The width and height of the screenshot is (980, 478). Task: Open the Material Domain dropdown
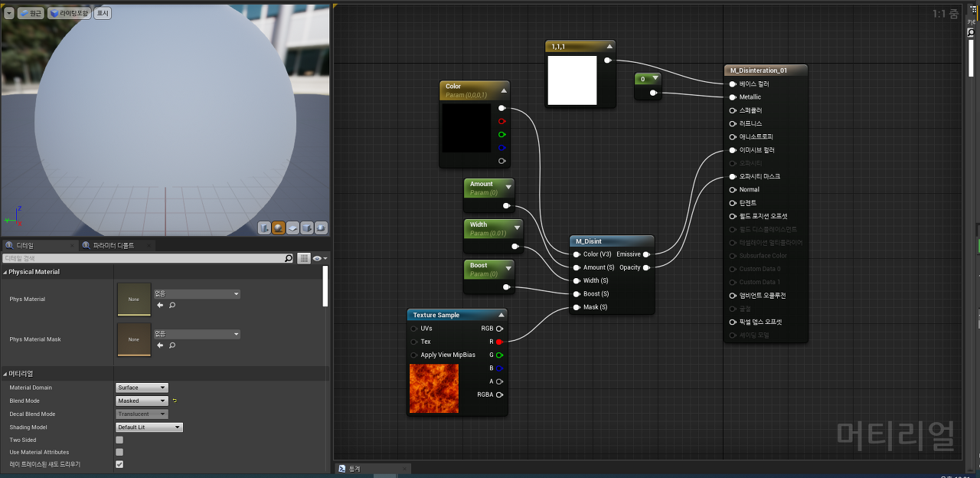pos(142,388)
